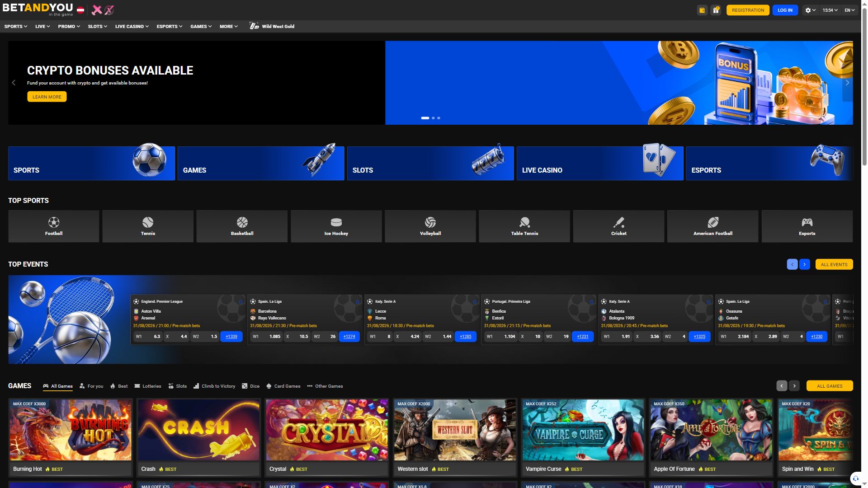Click the pink airplane game icon
Viewport: 868px width, 488px height.
point(97,10)
